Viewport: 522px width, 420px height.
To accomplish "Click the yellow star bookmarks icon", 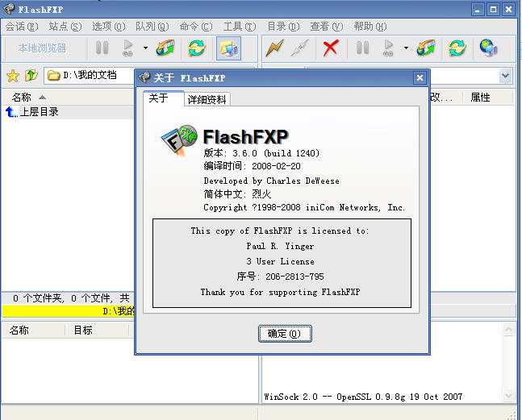I will pos(13,76).
